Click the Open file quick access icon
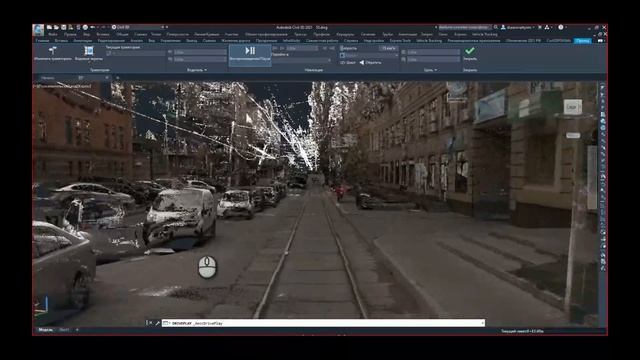Image resolution: width=640 pixels, height=360 pixels. pyautogui.click(x=56, y=27)
